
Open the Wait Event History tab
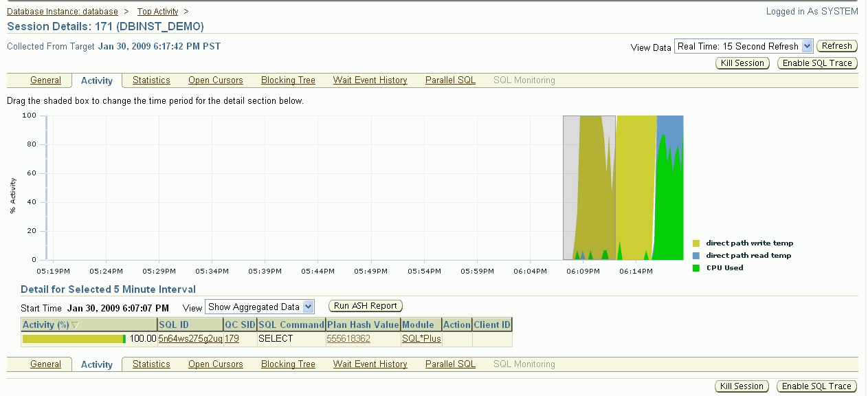[370, 80]
